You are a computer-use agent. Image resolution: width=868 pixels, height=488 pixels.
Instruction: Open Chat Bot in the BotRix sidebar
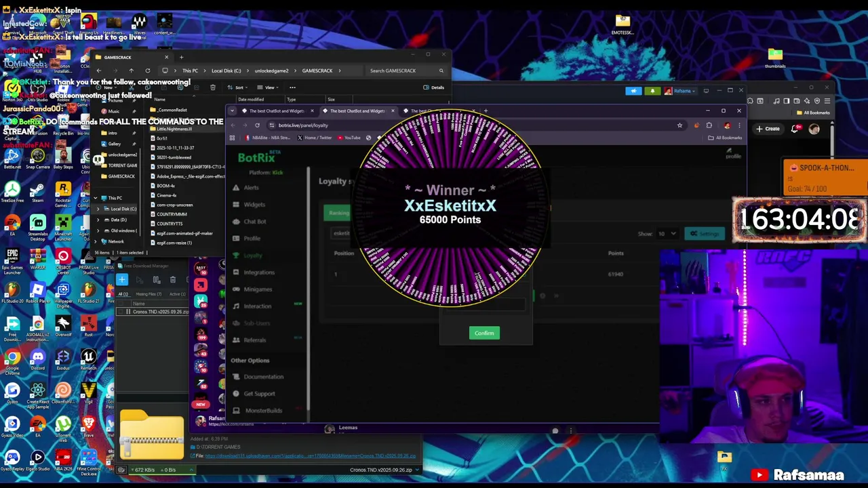pyautogui.click(x=250, y=222)
